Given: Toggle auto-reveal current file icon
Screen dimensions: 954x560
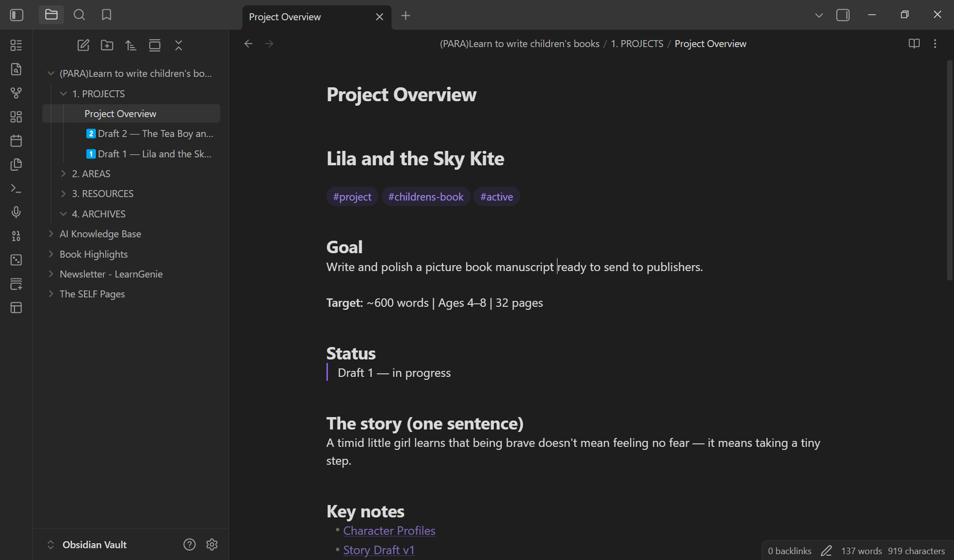Looking at the screenshot, I should [x=154, y=45].
